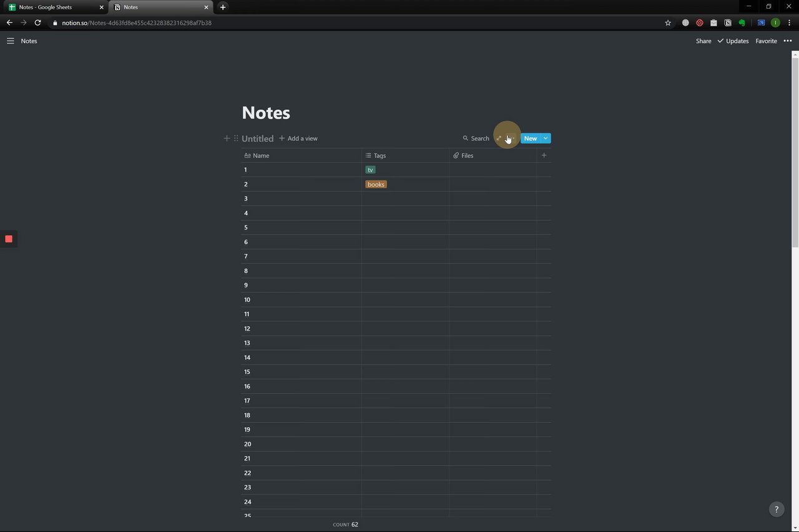Click the COUNT 62 calculation footer

(x=345, y=525)
